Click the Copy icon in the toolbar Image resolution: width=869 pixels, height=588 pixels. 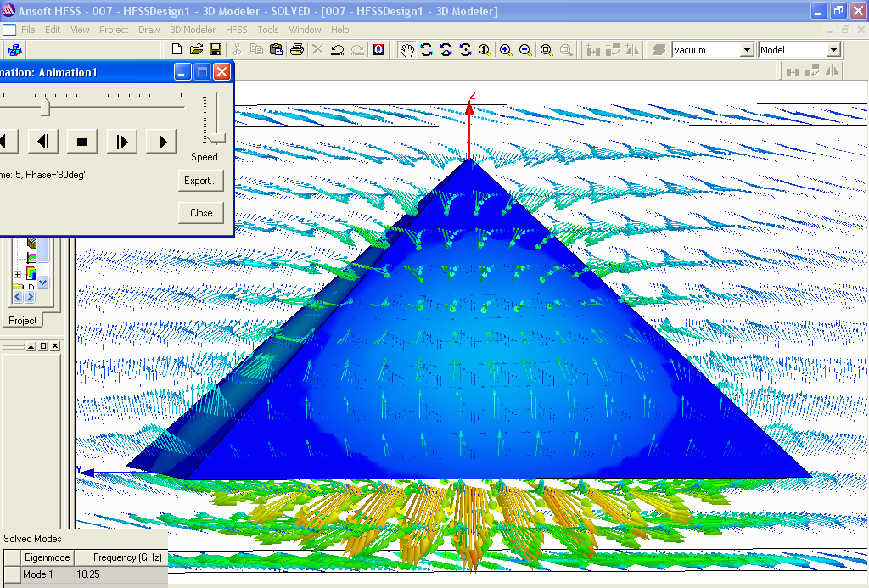click(256, 49)
